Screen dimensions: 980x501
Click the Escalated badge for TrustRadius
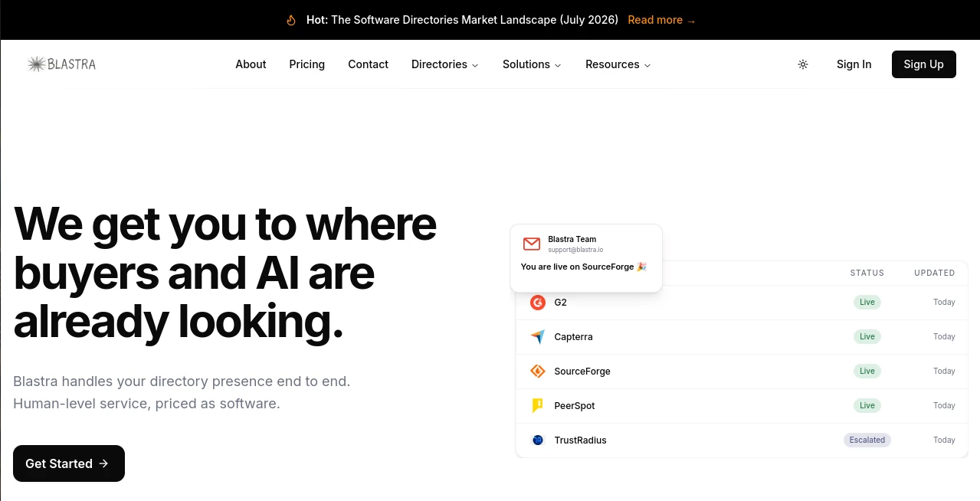867,440
